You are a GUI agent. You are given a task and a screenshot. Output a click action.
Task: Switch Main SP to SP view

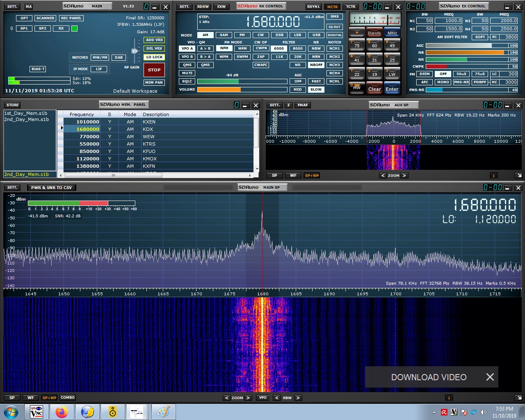point(12,397)
